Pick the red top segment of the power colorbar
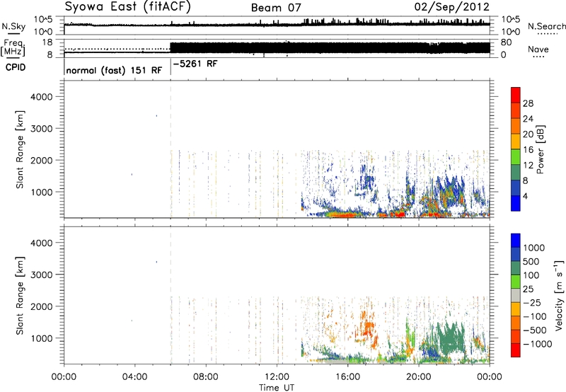Viewport: 566px width, 392px height. pos(516,95)
